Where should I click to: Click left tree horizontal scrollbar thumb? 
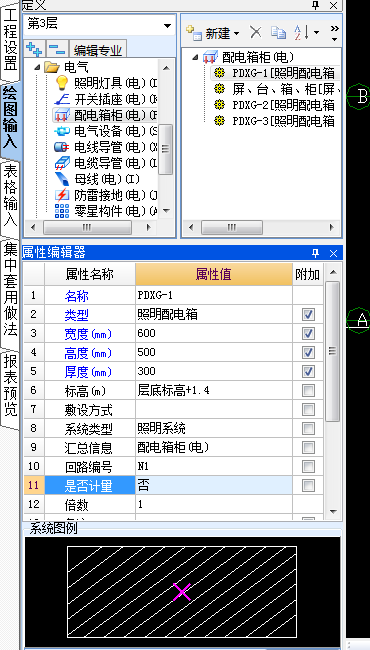pyautogui.click(x=87, y=227)
